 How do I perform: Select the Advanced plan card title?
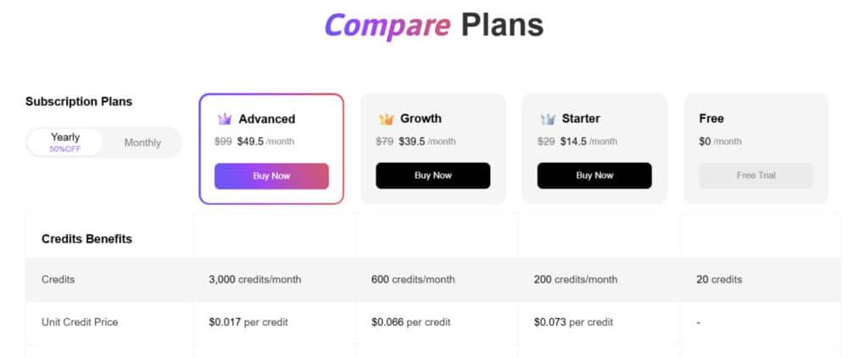[267, 120]
